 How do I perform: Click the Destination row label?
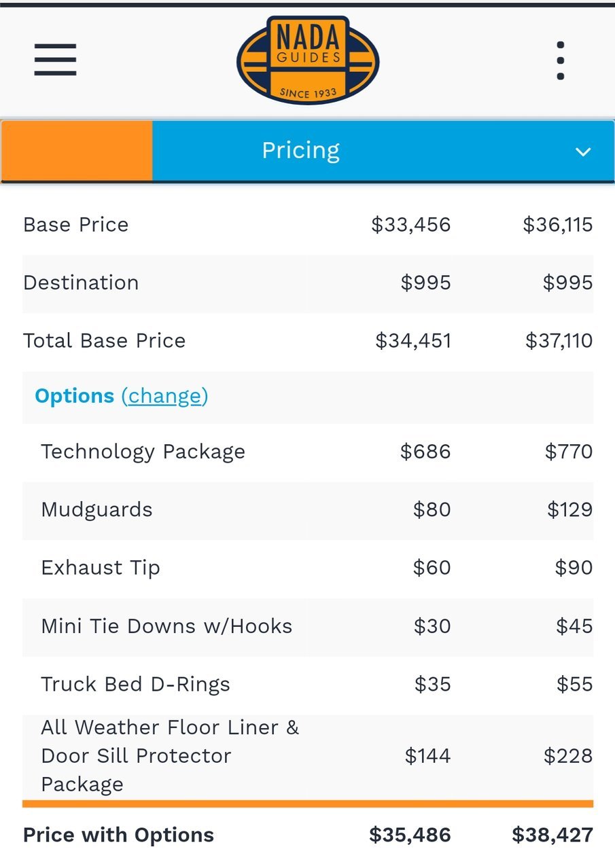(x=81, y=283)
